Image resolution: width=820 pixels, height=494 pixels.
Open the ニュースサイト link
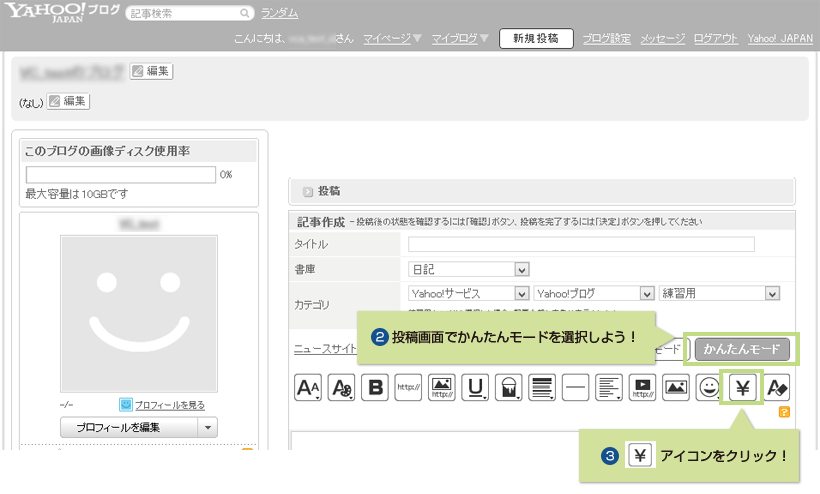pos(325,349)
